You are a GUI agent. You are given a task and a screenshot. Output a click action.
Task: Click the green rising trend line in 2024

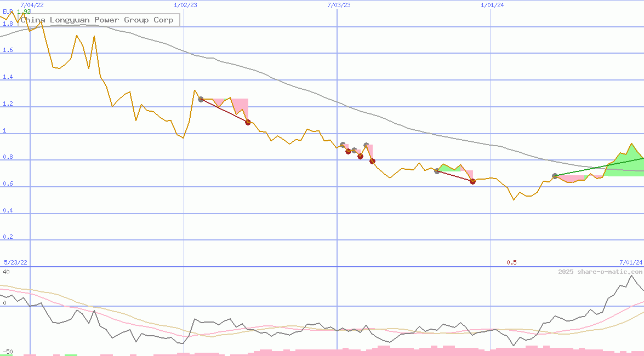click(x=600, y=167)
